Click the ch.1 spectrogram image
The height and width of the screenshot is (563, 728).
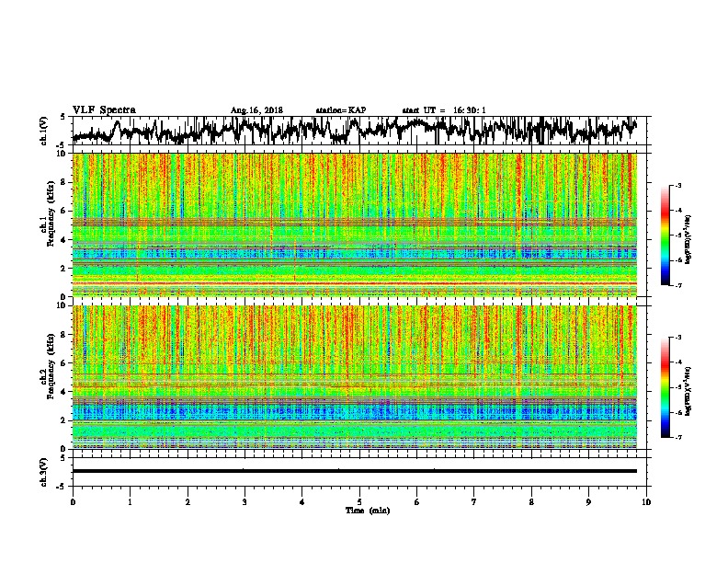coord(355,224)
